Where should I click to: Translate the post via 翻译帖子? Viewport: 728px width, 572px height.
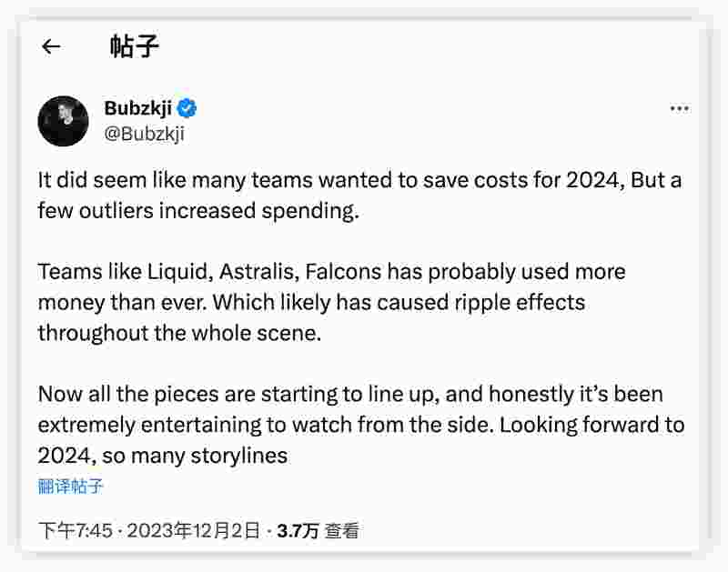pos(70,486)
